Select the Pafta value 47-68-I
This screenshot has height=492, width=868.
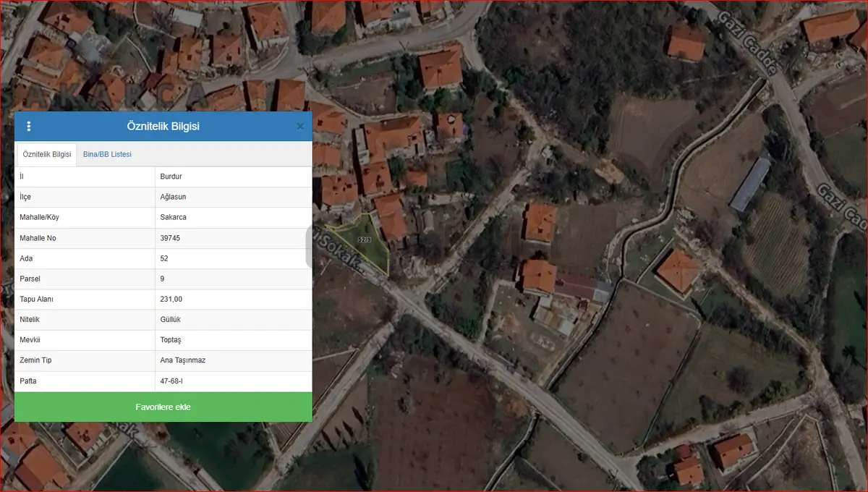[172, 381]
